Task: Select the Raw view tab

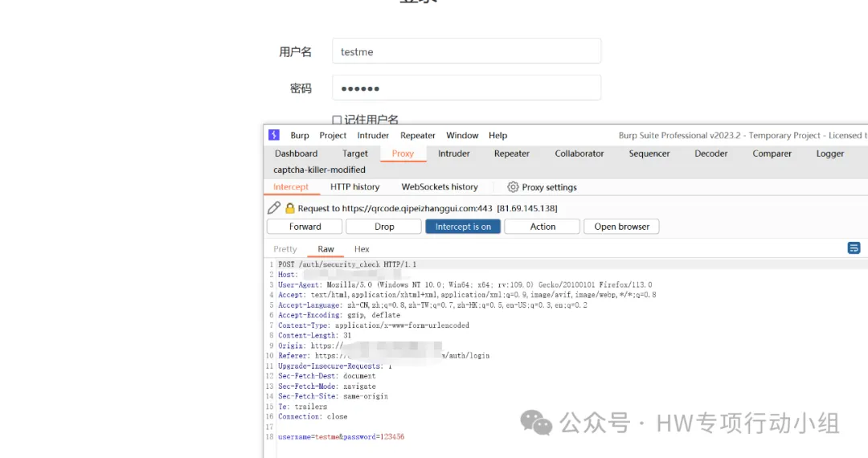Action: [325, 249]
